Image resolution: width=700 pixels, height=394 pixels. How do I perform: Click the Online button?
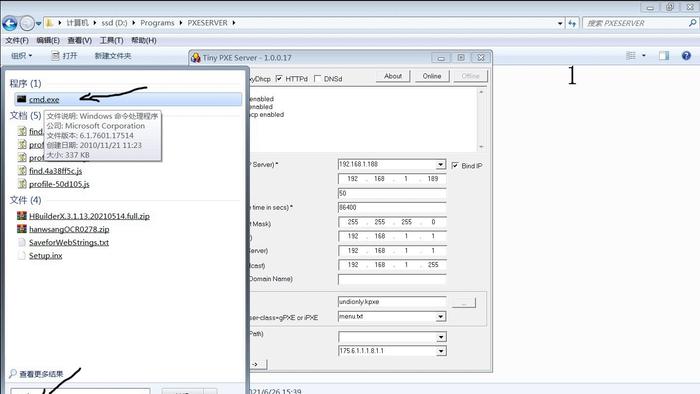coord(432,76)
